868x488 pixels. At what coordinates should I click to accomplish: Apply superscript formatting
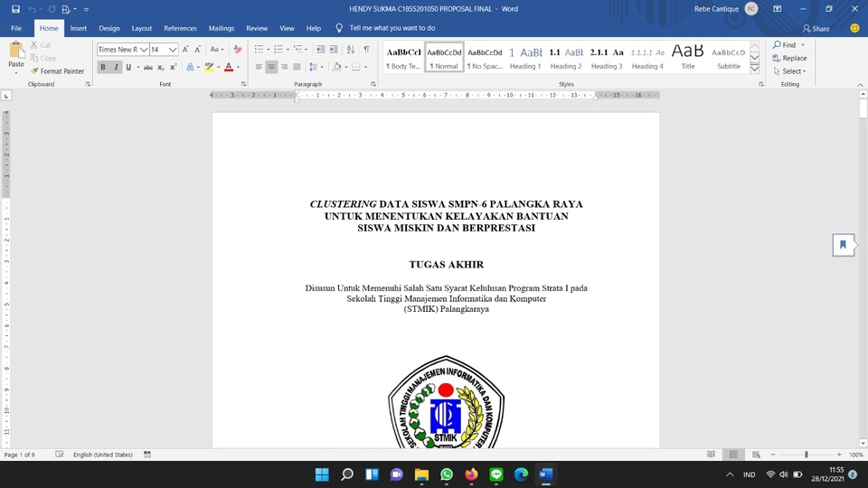click(173, 67)
